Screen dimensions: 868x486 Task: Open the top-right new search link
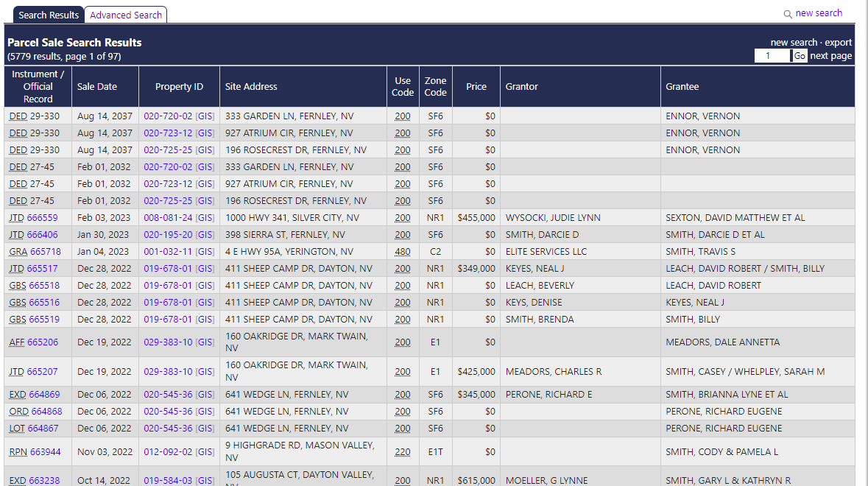819,13
